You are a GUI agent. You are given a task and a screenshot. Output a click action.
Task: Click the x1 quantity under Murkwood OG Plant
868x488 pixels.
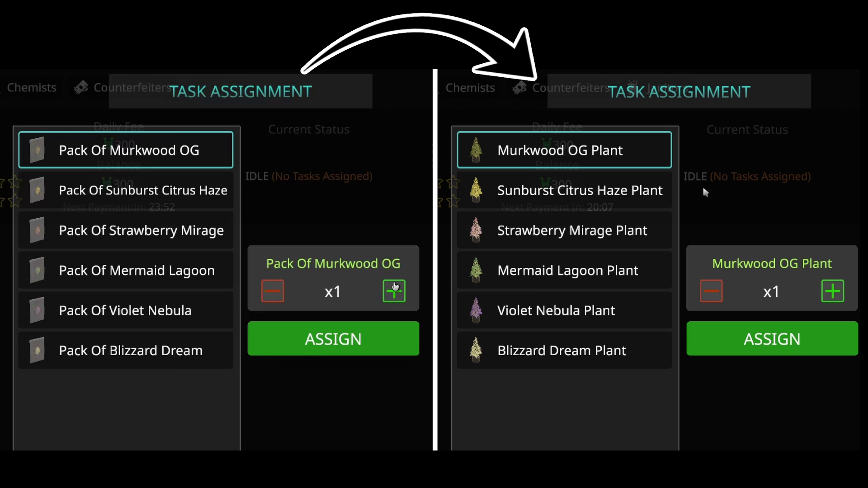tap(771, 292)
